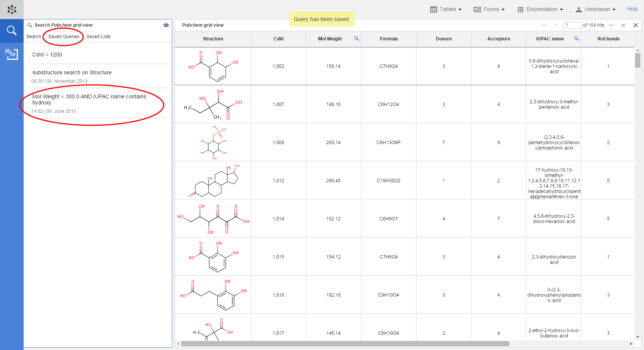
Task: Expand the 'of 154 hits' chevron dropdown
Action: [611, 25]
